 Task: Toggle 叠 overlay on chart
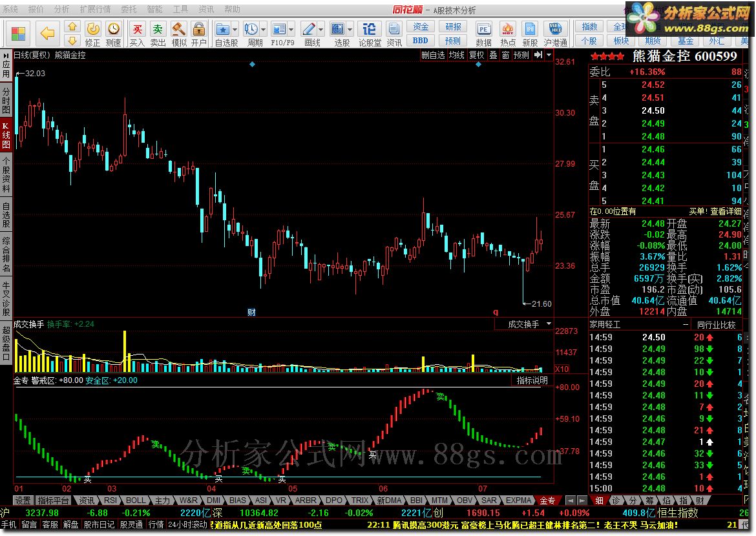(493, 55)
